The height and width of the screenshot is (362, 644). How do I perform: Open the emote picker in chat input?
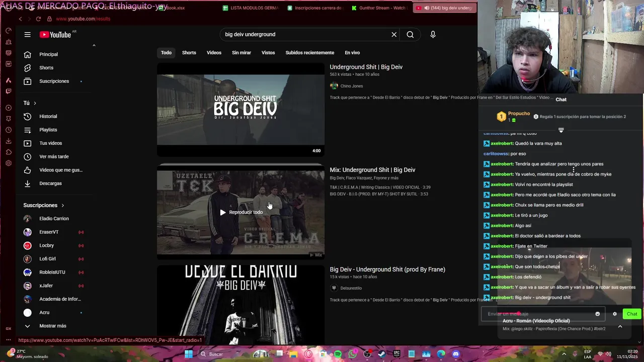point(598,314)
